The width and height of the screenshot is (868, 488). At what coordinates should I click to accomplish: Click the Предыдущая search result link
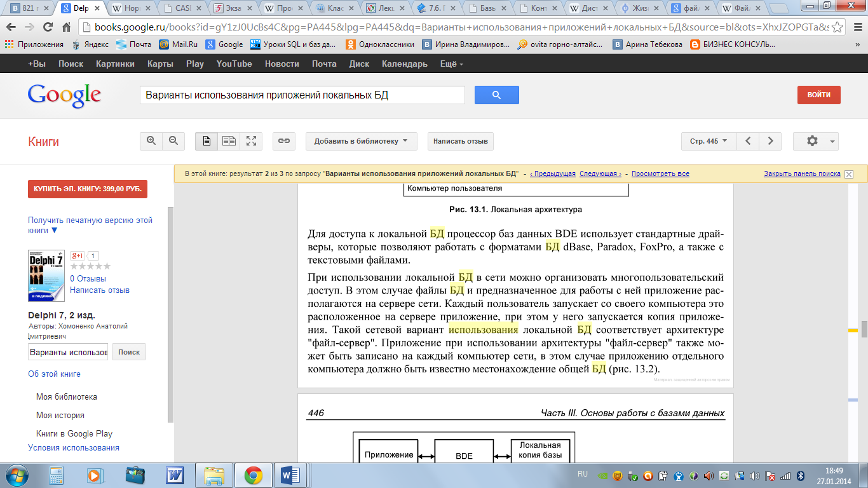[552, 173]
